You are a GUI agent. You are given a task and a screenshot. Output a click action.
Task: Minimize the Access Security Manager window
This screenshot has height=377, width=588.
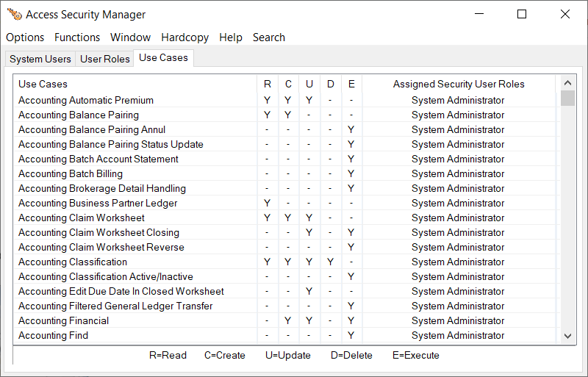479,14
